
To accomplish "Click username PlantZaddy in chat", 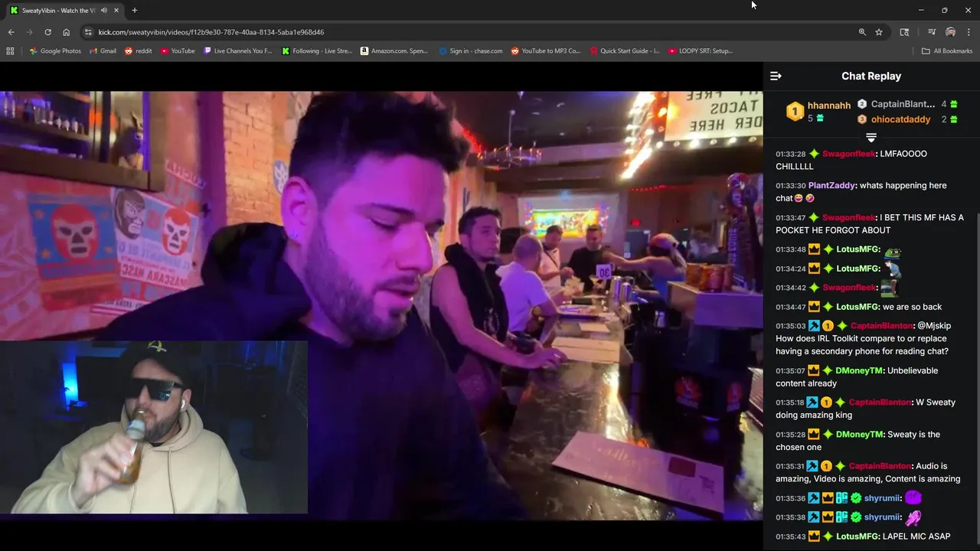I will (831, 185).
